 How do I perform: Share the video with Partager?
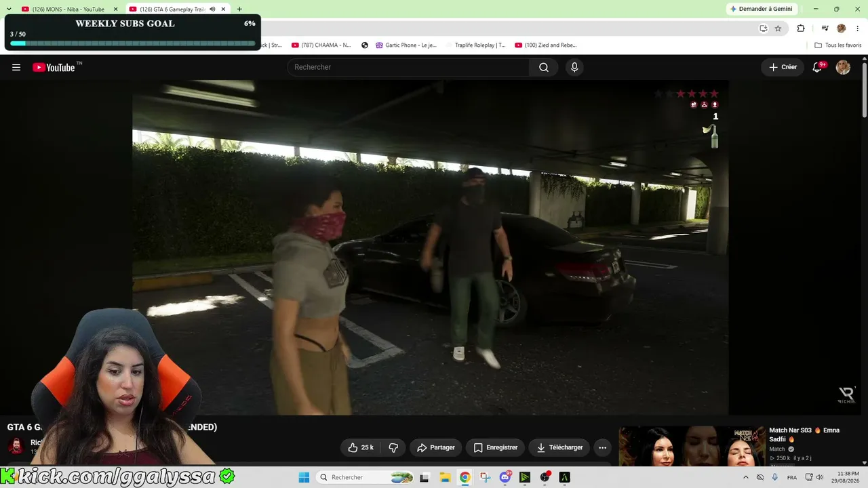coord(435,447)
